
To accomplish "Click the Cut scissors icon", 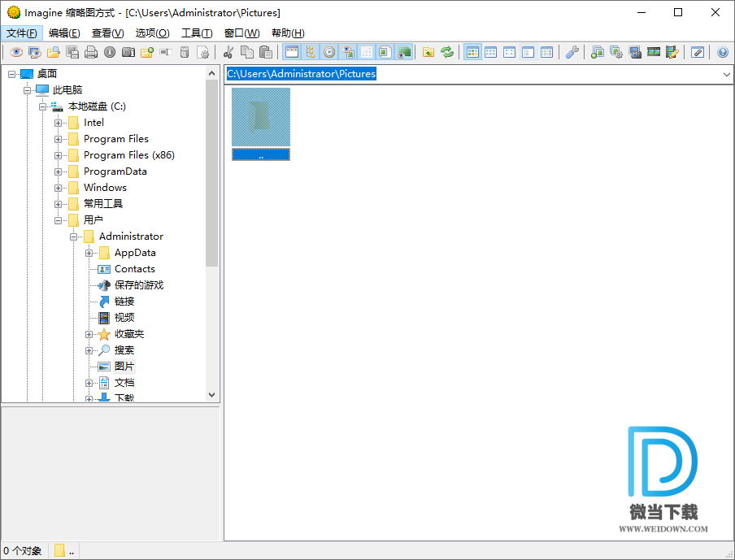I will point(228,52).
